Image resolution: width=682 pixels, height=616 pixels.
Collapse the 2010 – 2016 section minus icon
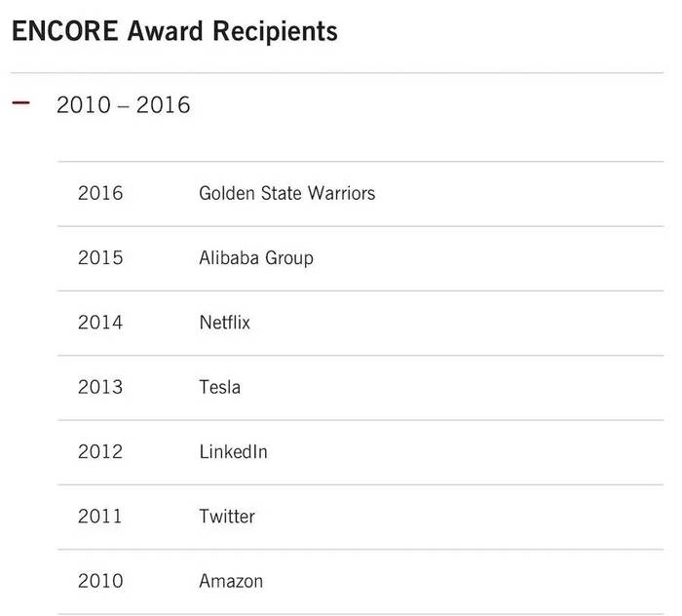[x=20, y=103]
